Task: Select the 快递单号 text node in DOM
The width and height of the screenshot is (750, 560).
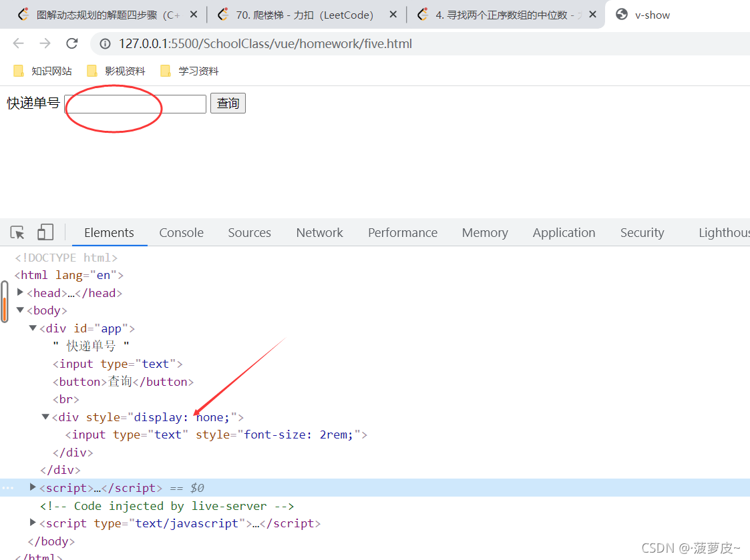Action: (x=91, y=346)
